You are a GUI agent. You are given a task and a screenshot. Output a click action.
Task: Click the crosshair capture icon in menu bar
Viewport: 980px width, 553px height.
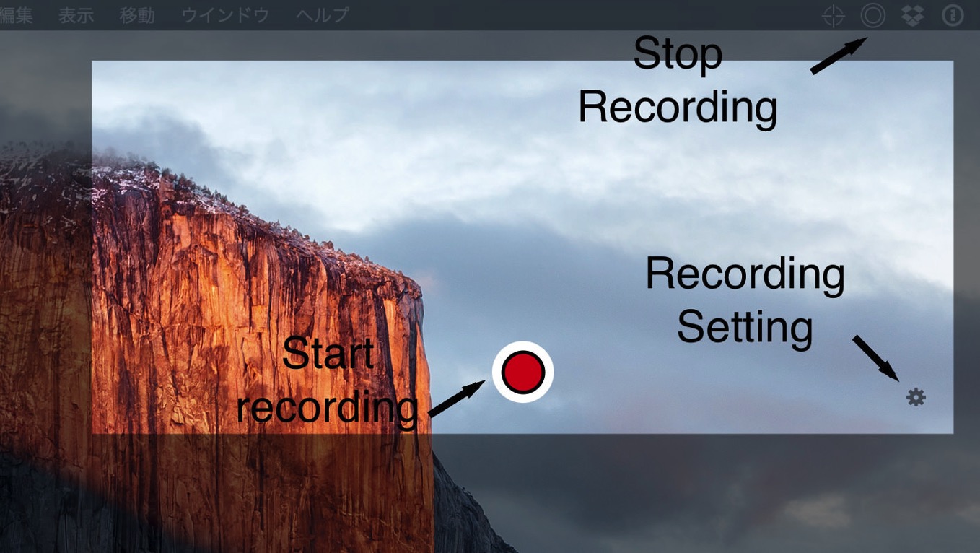[834, 15]
